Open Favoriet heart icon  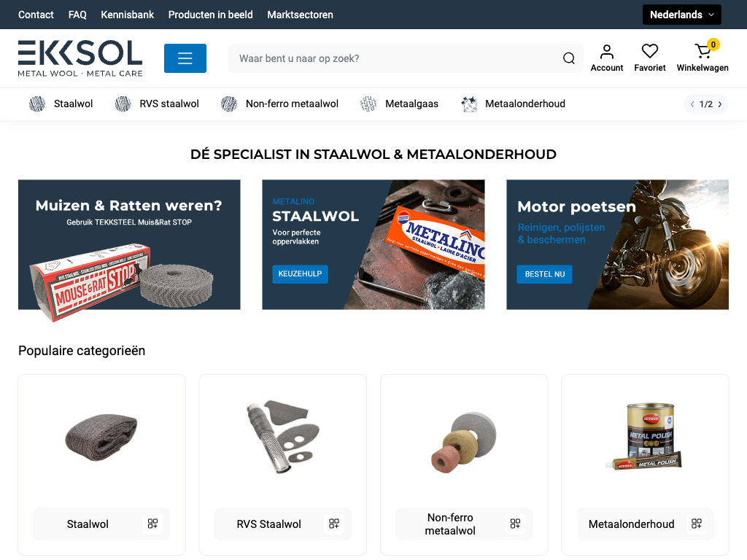649,58
